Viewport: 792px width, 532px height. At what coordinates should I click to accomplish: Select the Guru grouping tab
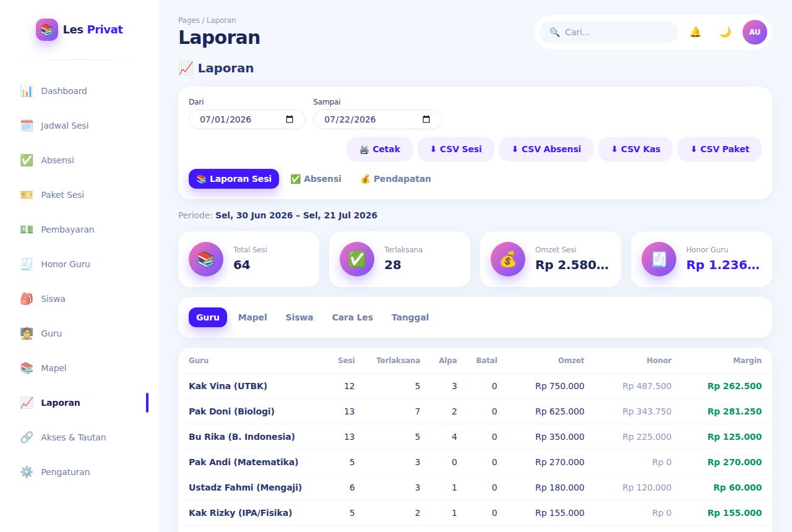pos(208,317)
